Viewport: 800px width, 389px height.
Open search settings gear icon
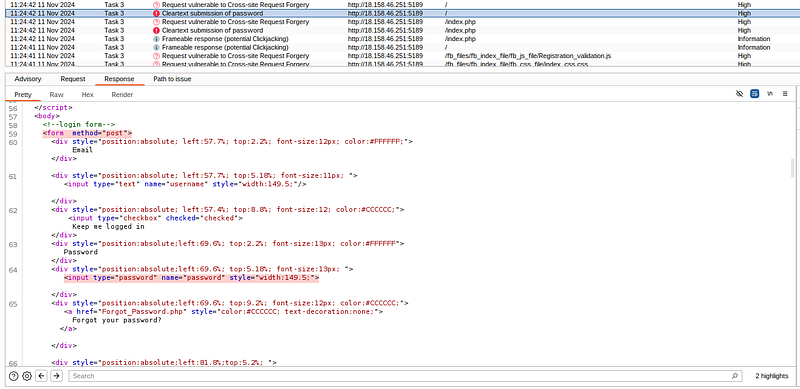point(27,376)
